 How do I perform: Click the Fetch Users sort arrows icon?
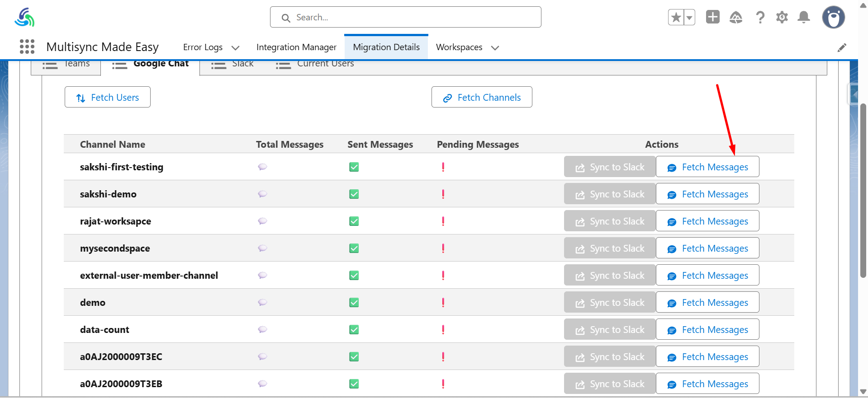tap(81, 98)
